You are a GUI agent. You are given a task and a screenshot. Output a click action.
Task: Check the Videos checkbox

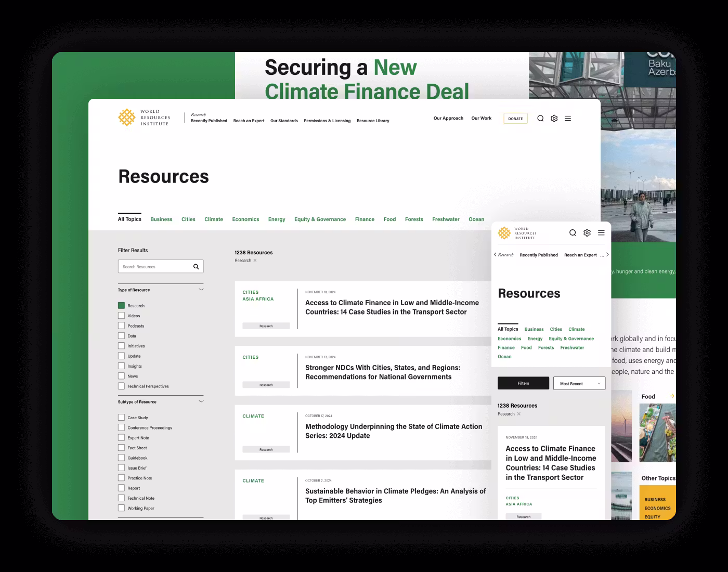(121, 316)
